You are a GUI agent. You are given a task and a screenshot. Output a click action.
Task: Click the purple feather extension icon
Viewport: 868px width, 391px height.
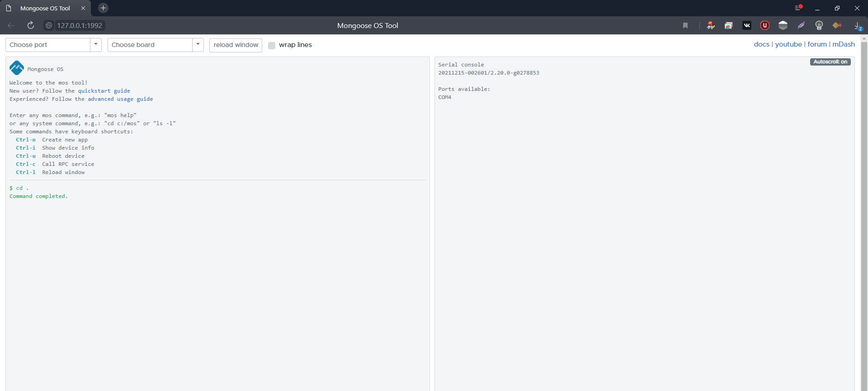tap(801, 25)
